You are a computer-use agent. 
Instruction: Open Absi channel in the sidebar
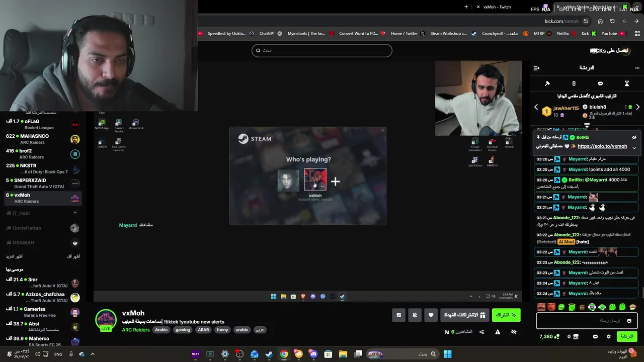pyautogui.click(x=42, y=327)
